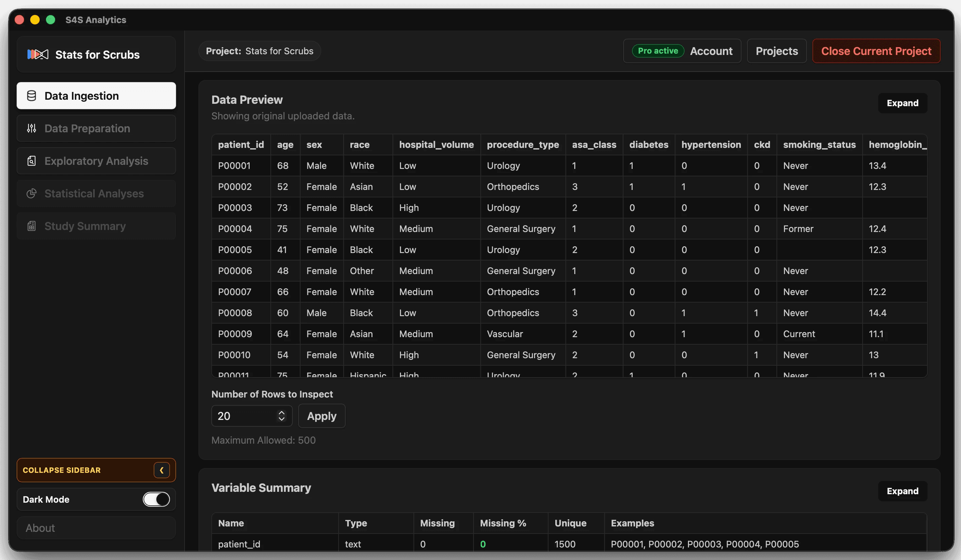The width and height of the screenshot is (961, 560).
Task: Go to the Data Preparation section
Action: tap(87, 129)
